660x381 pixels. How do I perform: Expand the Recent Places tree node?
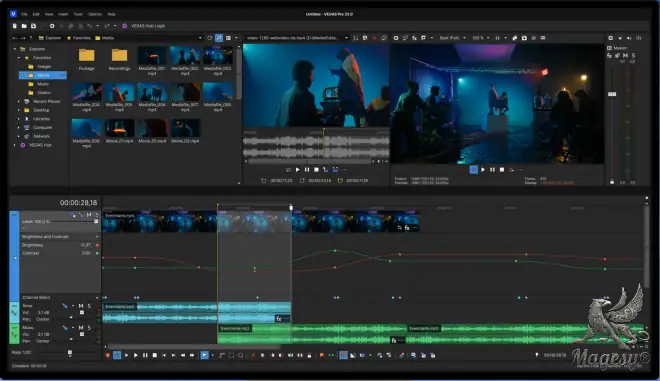pyautogui.click(x=19, y=101)
